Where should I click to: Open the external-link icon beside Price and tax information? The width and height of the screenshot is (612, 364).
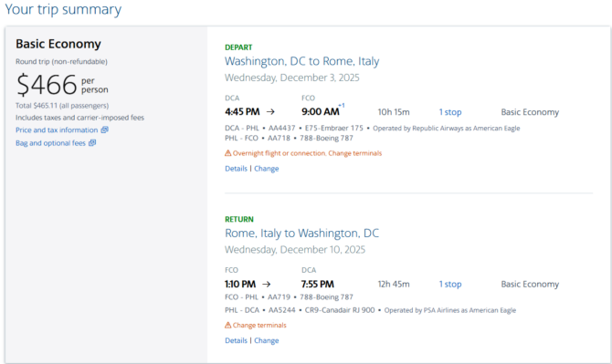pyautogui.click(x=105, y=130)
